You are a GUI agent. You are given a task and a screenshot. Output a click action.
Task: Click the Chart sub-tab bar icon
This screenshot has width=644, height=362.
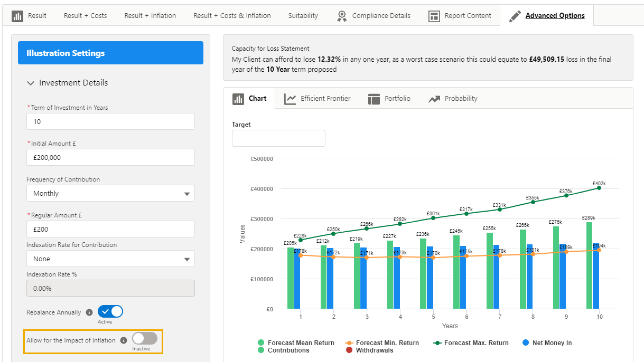point(238,99)
